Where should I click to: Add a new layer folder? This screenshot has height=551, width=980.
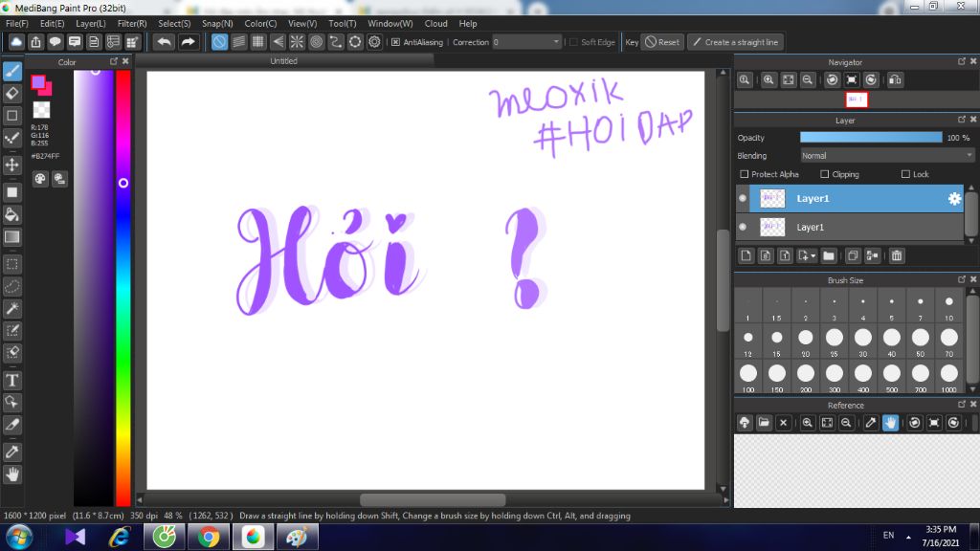829,255
